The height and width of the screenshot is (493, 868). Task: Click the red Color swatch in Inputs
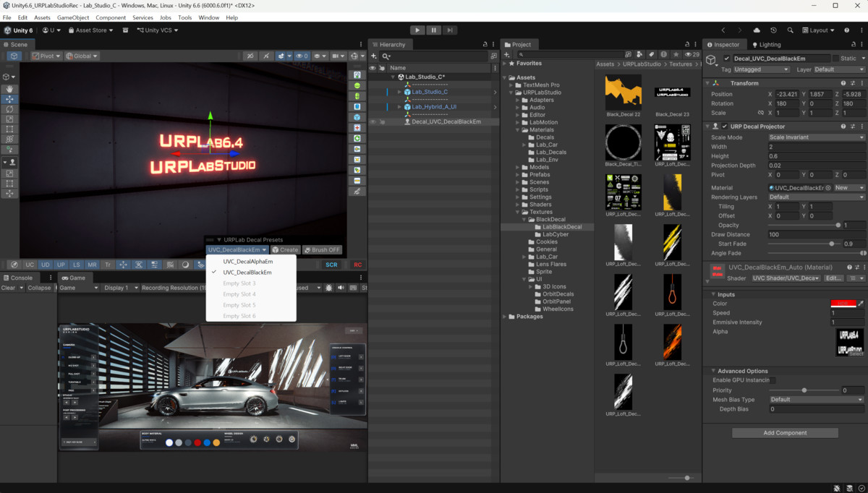tap(843, 304)
